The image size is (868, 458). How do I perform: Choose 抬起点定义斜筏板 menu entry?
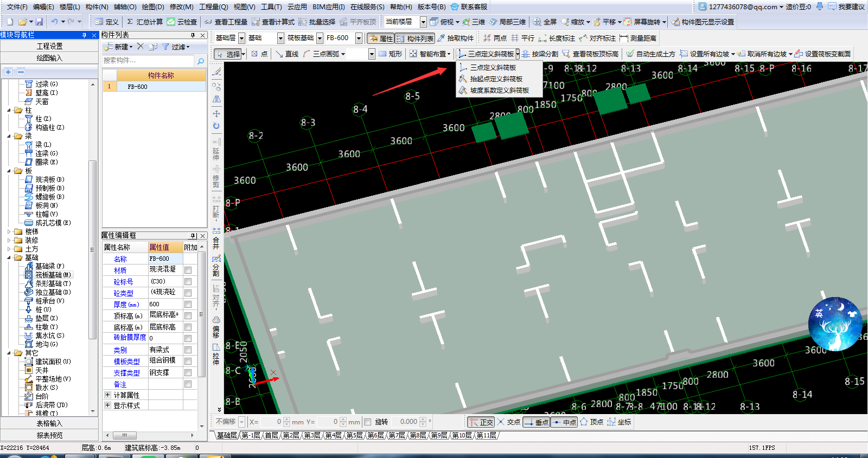(x=496, y=79)
